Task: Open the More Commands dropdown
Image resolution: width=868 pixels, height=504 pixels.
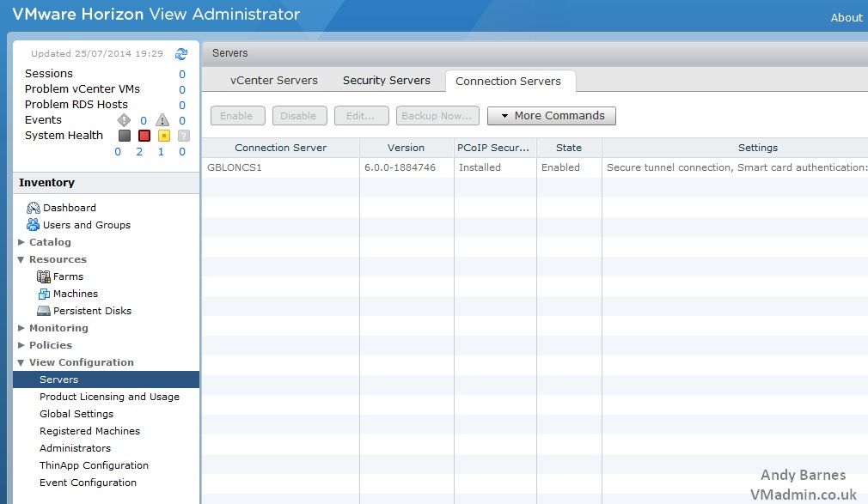Action: pyautogui.click(x=552, y=116)
